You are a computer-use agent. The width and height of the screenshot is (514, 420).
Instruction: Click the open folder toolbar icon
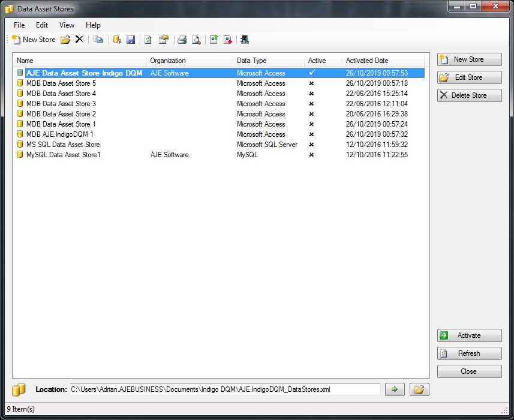65,40
